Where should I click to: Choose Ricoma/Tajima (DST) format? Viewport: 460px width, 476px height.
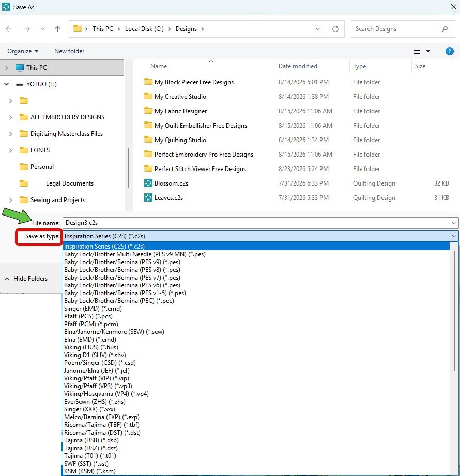102,432
